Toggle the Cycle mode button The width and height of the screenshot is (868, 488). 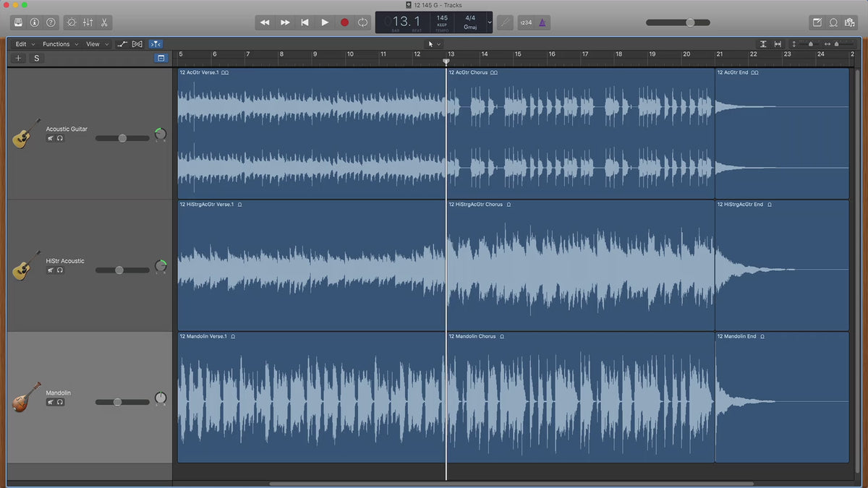363,22
